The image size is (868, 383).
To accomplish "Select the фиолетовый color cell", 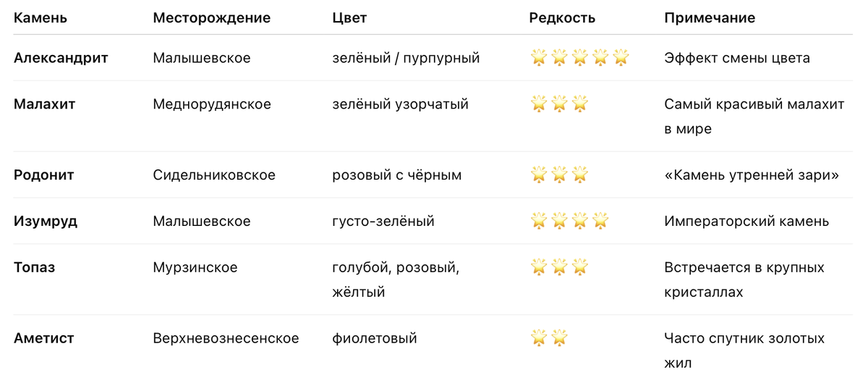I will (x=375, y=339).
